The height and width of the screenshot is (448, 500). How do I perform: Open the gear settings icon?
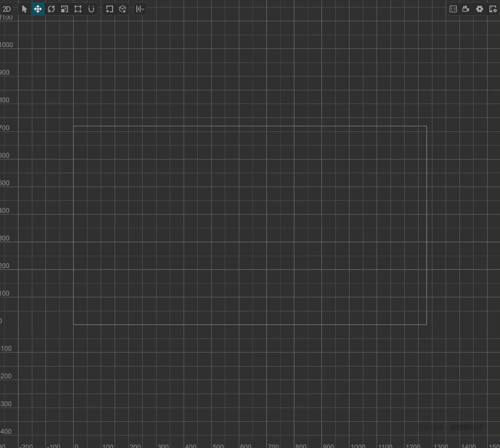tap(479, 9)
